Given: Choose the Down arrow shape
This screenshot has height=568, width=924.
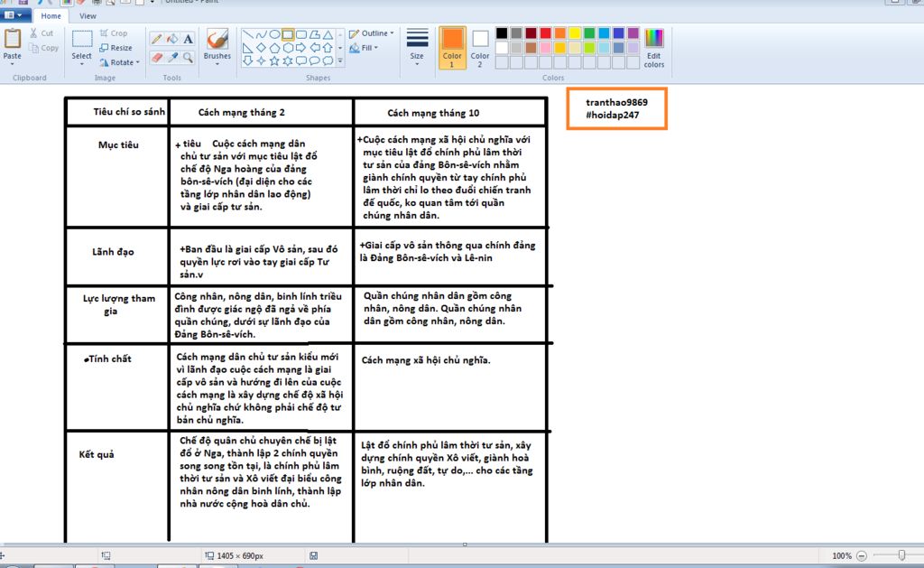Looking at the screenshot, I should tap(247, 61).
